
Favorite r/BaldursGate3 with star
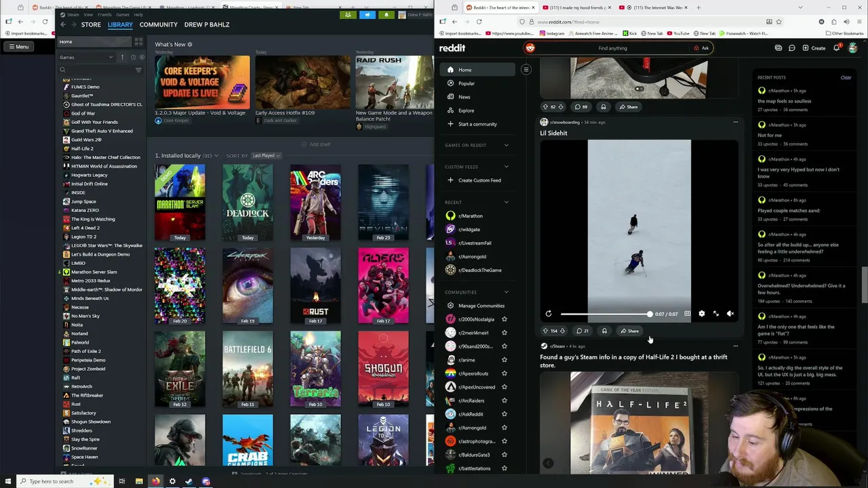504,455
